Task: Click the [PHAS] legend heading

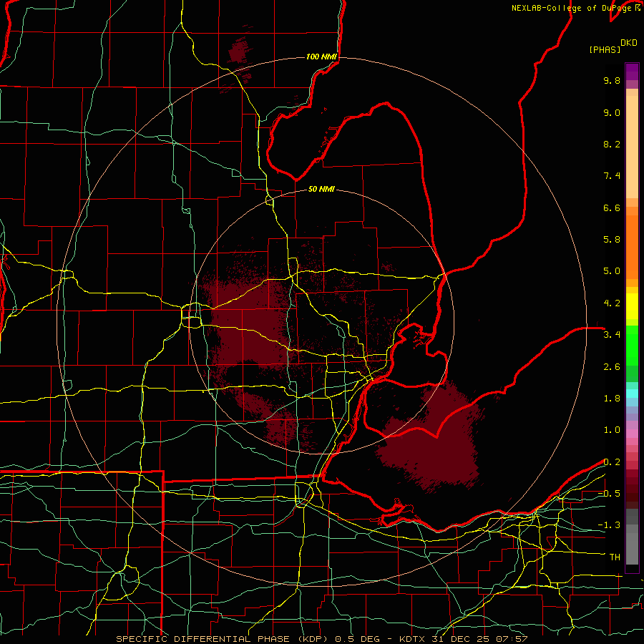Action: (x=605, y=49)
